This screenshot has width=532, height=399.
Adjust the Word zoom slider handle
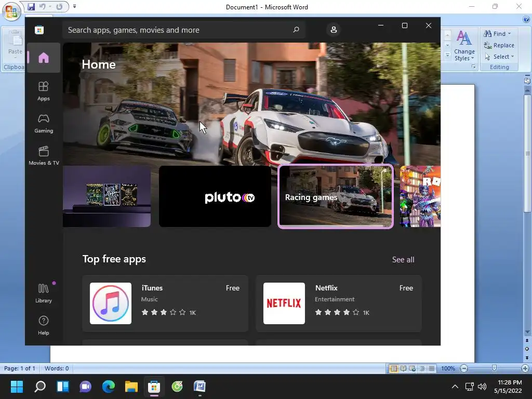pyautogui.click(x=495, y=368)
